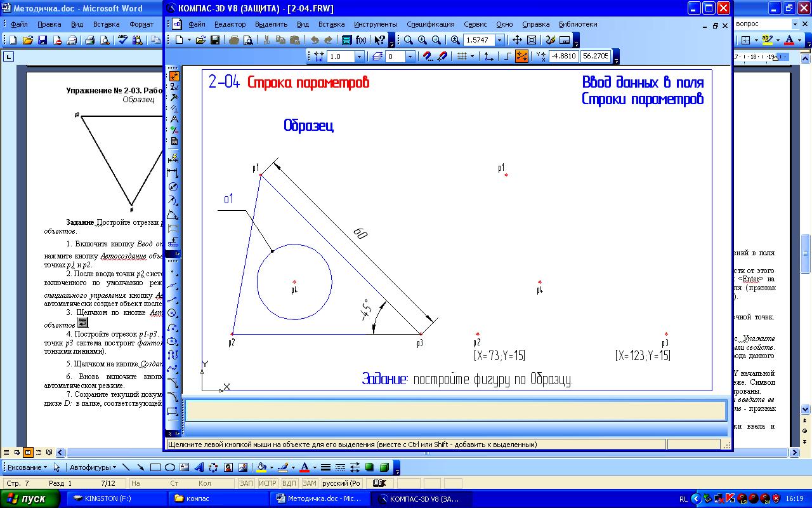Image resolution: width=812 pixels, height=508 pixels.
Task: Click the context help pointer icon
Action: 380,39
